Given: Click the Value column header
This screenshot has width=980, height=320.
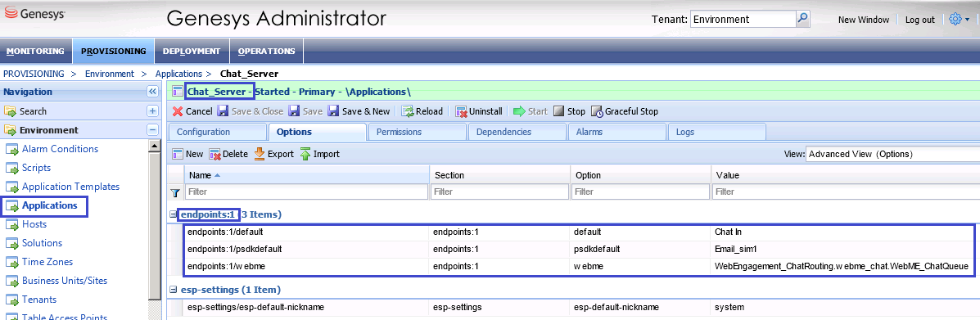Looking at the screenshot, I should (846, 175).
